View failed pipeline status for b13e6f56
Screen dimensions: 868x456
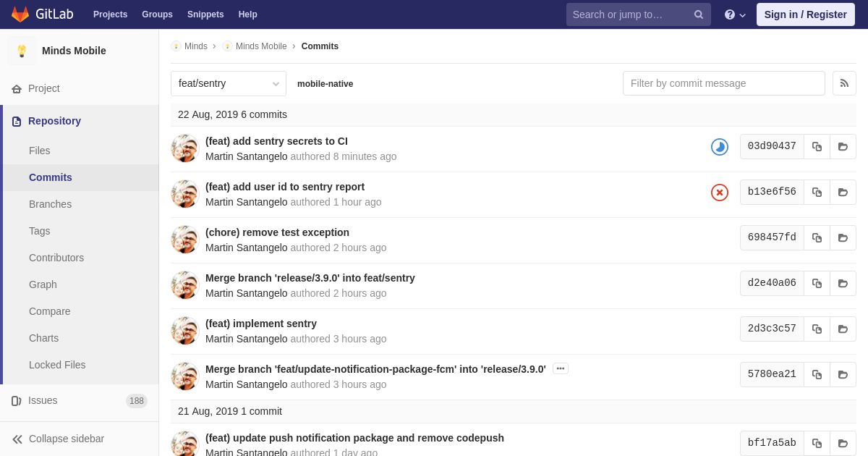pyautogui.click(x=720, y=193)
